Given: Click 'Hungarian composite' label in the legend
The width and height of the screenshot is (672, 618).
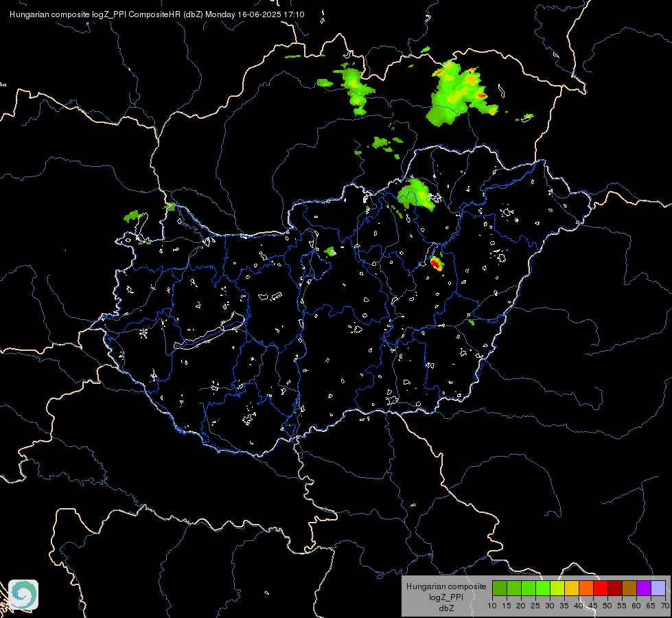Looking at the screenshot, I should pyautogui.click(x=446, y=586).
